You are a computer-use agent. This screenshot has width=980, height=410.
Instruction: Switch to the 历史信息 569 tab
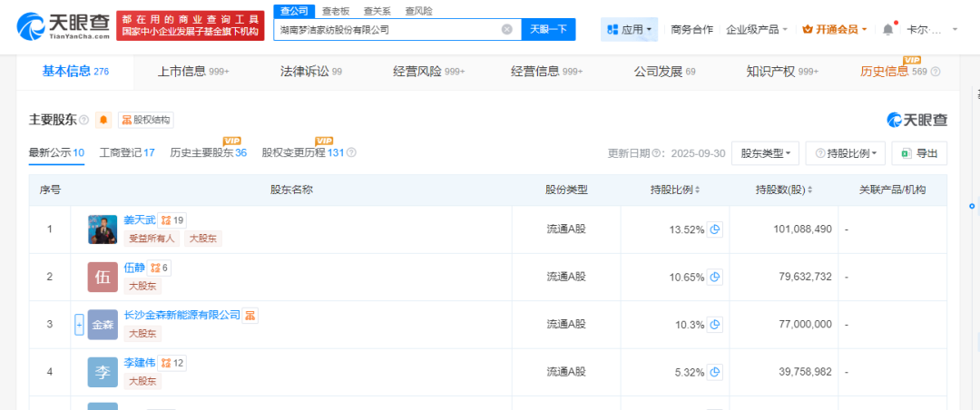(x=893, y=72)
